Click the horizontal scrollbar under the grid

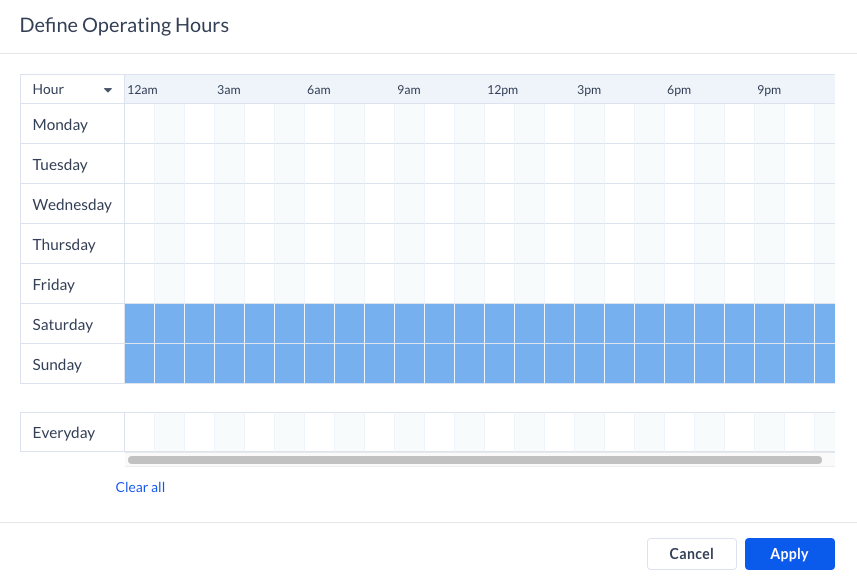point(474,460)
